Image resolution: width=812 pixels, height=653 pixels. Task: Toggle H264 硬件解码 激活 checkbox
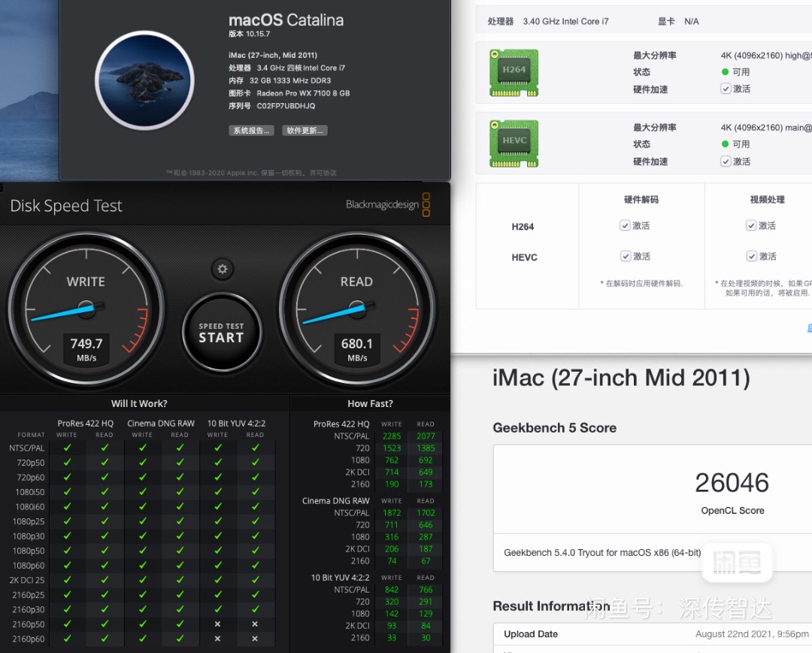(x=625, y=226)
